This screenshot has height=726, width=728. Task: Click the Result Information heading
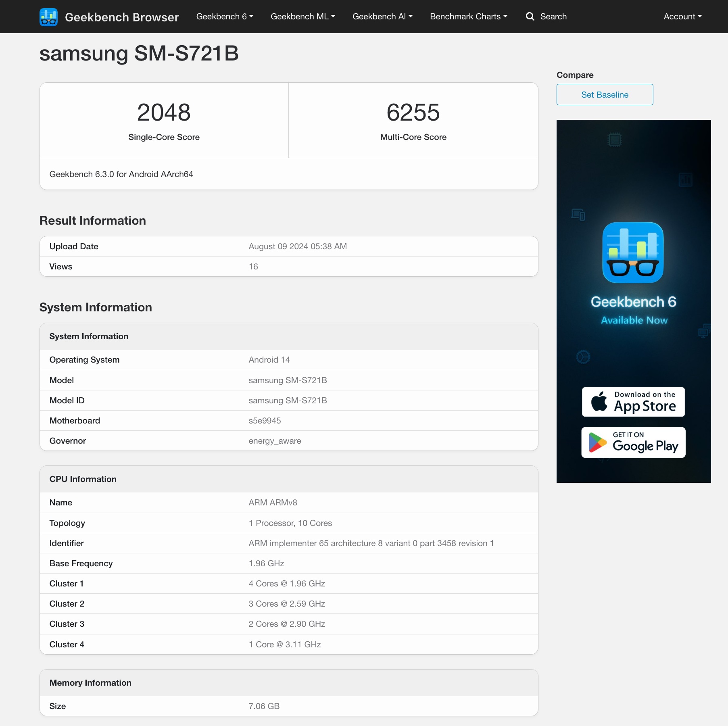pos(93,221)
